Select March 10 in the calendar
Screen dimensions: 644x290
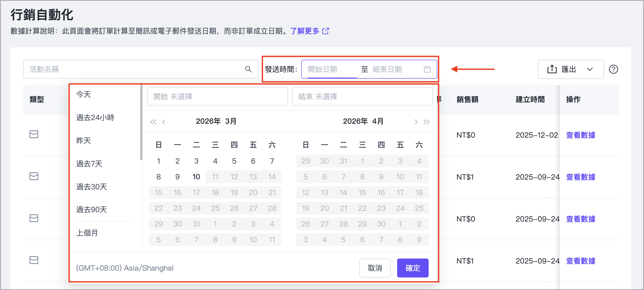(x=196, y=176)
